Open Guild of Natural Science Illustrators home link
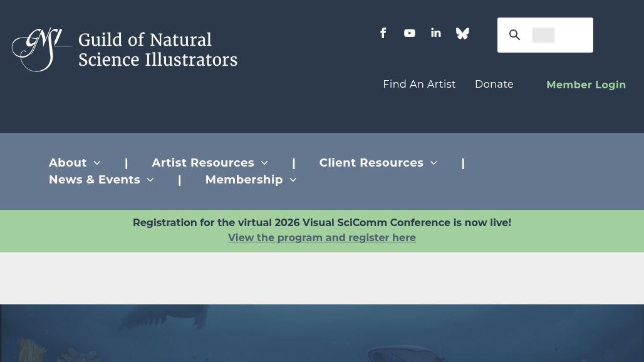Image resolution: width=644 pixels, height=362 pixels. coord(158,49)
